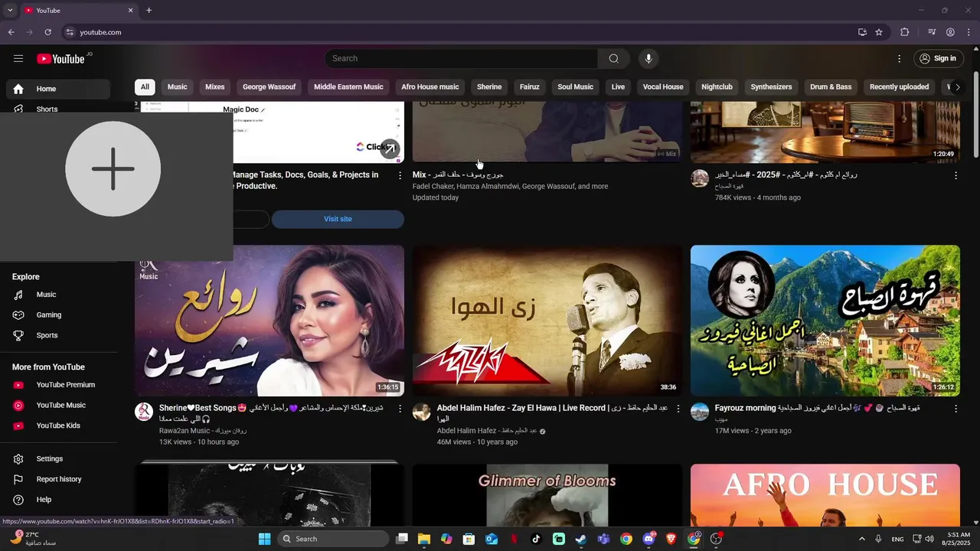The image size is (980, 551).
Task: Open the tab search dropdown arrow
Action: tap(10, 11)
